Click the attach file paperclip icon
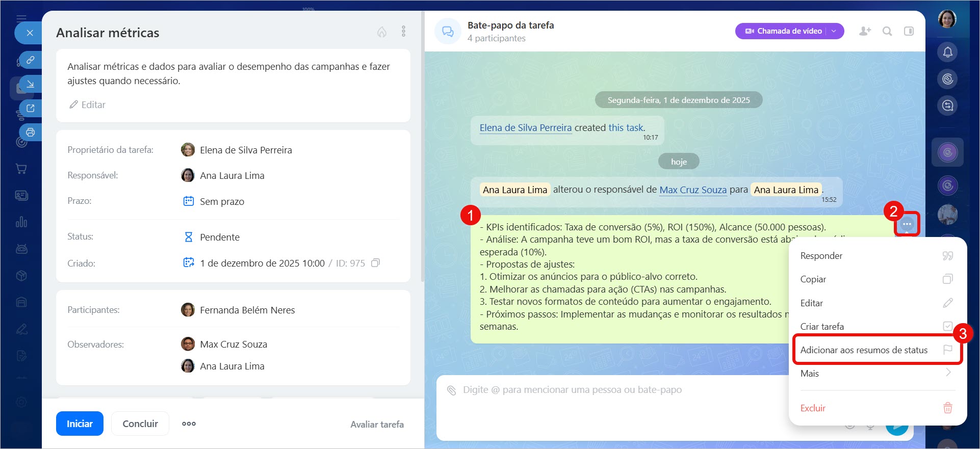The height and width of the screenshot is (449, 980). [x=451, y=390]
